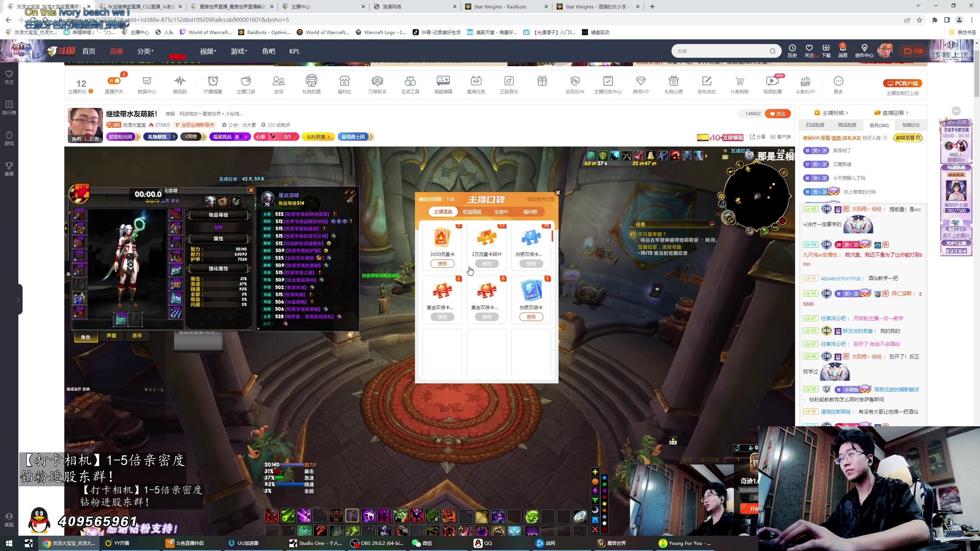Open the 消息 messages icon

coord(843,51)
